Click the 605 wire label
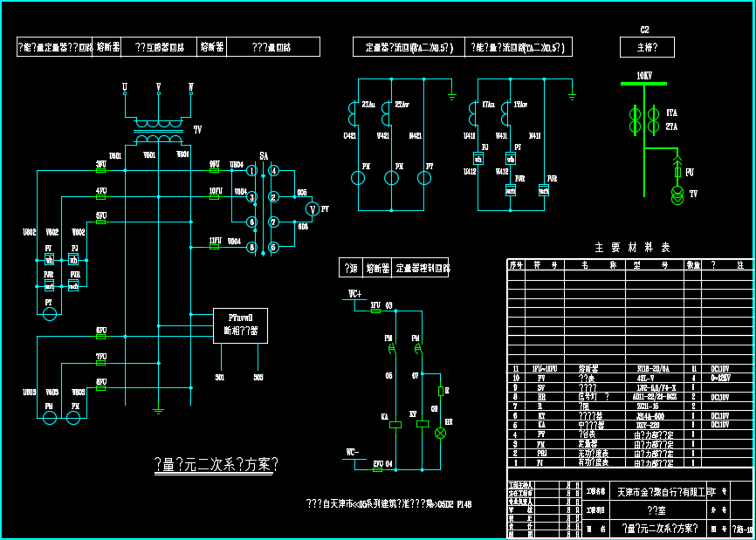 (x=302, y=193)
